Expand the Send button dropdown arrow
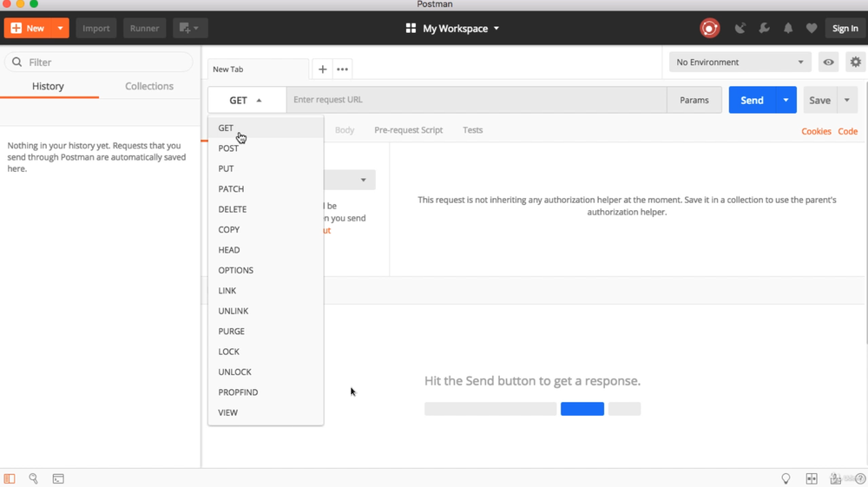 [x=786, y=100]
